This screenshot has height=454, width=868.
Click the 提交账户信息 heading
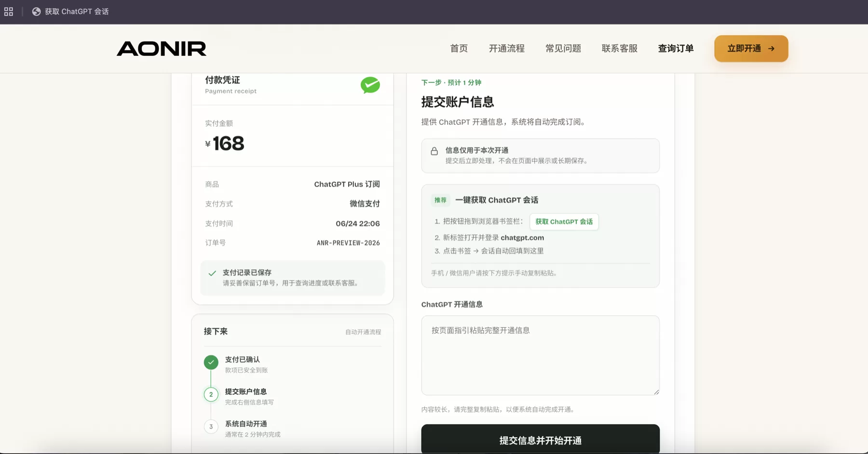tap(458, 102)
